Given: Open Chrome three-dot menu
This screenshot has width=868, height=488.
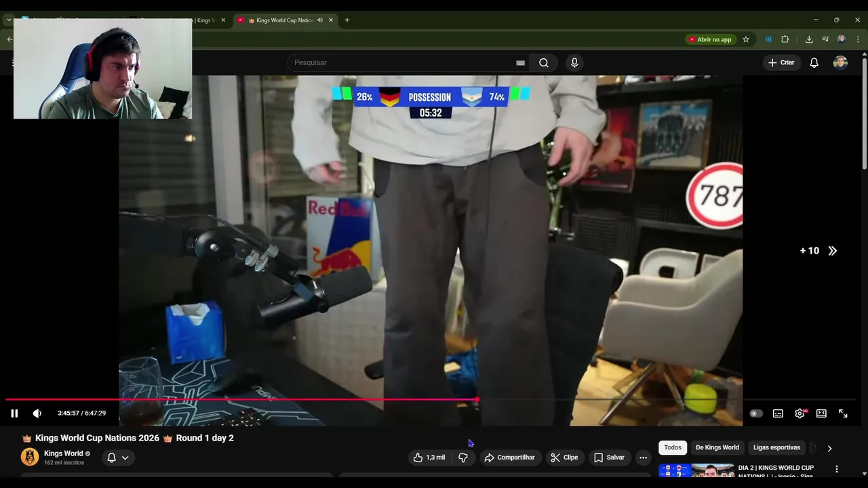Looking at the screenshot, I should click(858, 39).
